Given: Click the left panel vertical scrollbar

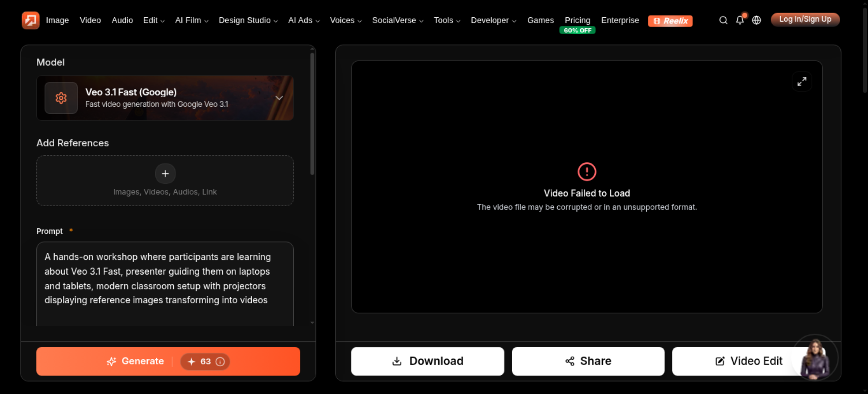Looking at the screenshot, I should pyautogui.click(x=312, y=114).
